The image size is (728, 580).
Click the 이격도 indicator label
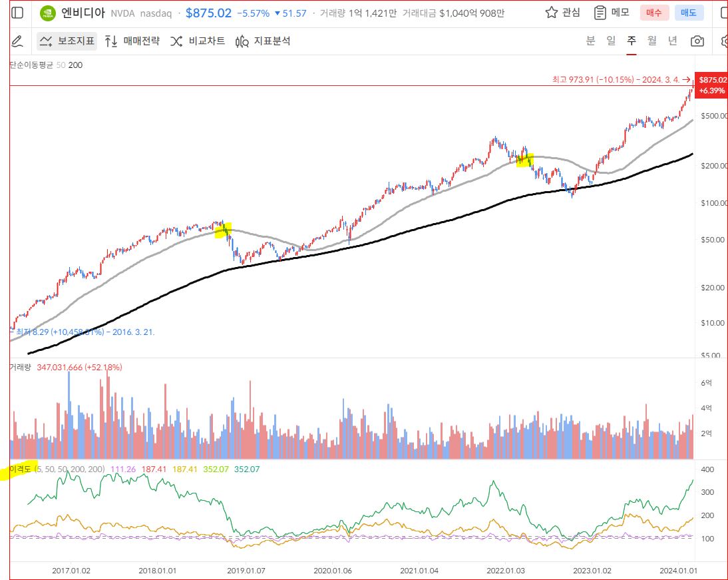click(20, 469)
